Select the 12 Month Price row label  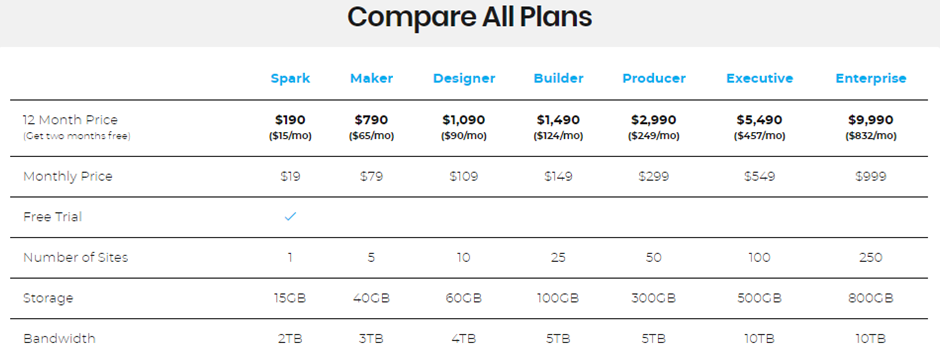click(70, 120)
